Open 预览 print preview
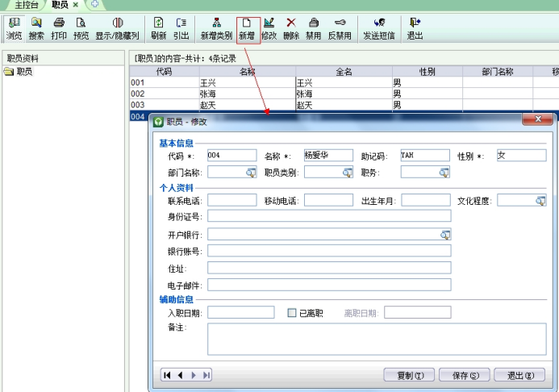Screen dimensions: 559x392 pyautogui.click(x=81, y=28)
